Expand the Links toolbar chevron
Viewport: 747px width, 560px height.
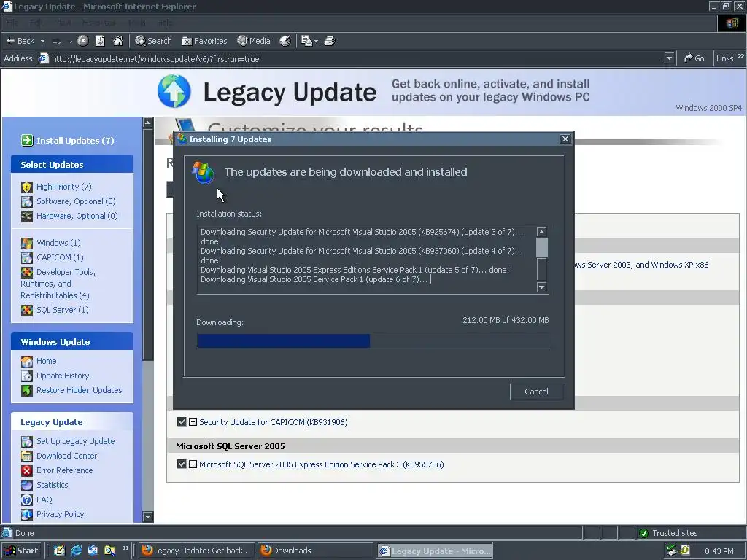(740, 56)
